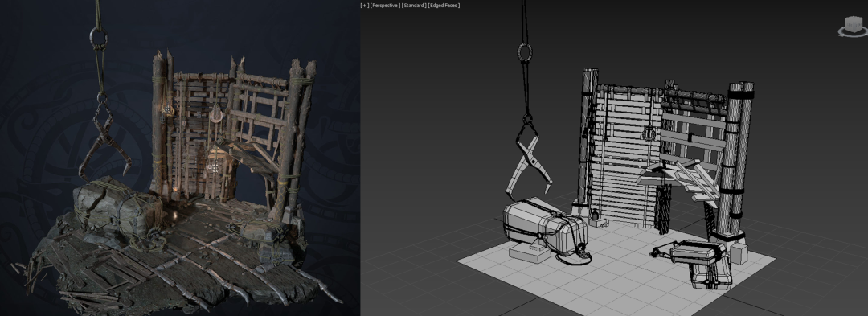Click the ViewCube compass ring
Image resolution: width=868 pixels, height=316 pixels.
(x=853, y=33)
